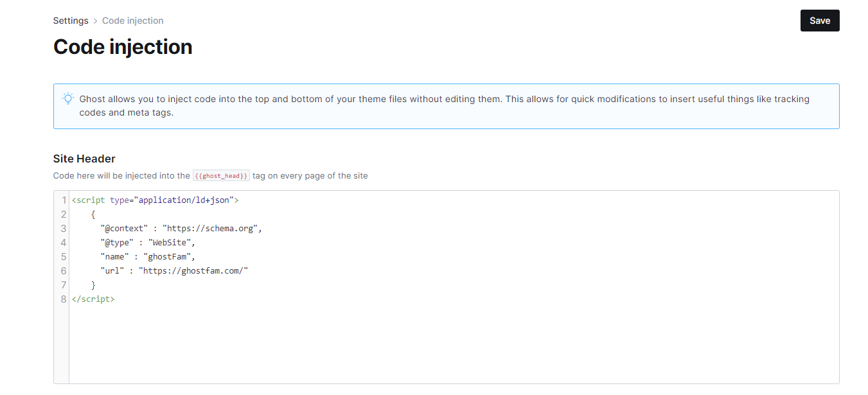
Task: Click the breadcrumb chevron separator
Action: (95, 21)
